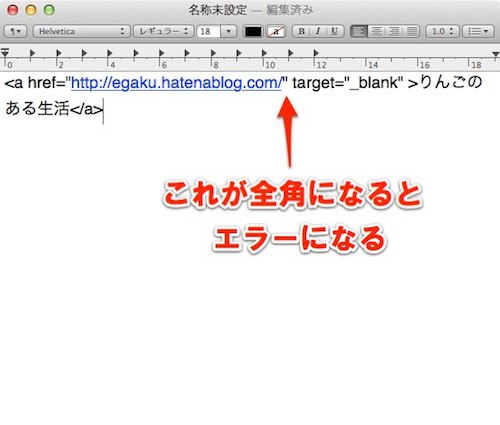Justify the text
Image resolution: width=500 pixels, height=425 pixels.
(412, 32)
